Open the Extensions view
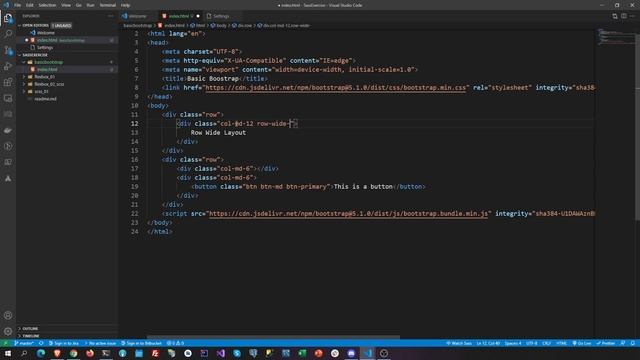 coord(8,82)
